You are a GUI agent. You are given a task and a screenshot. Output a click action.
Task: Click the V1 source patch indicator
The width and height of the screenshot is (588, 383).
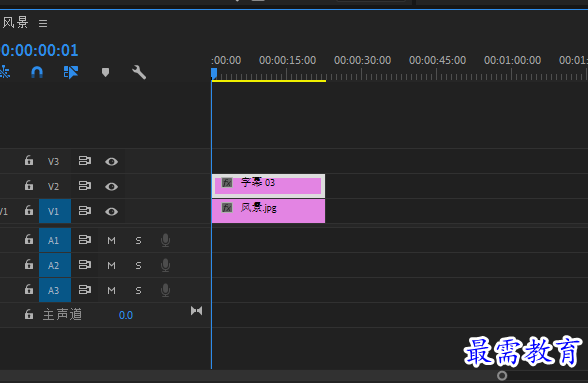pyautogui.click(x=4, y=212)
